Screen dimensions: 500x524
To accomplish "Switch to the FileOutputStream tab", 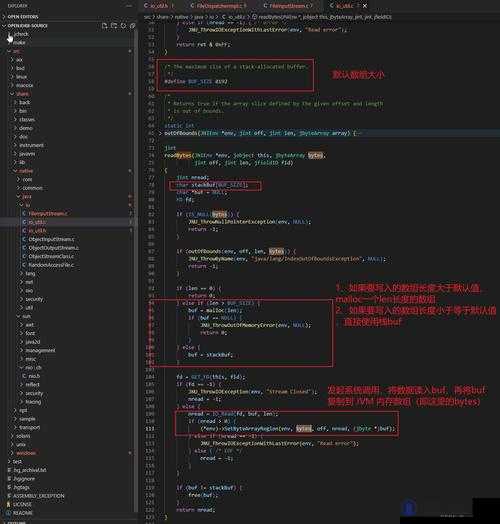I will [x=219, y=6].
